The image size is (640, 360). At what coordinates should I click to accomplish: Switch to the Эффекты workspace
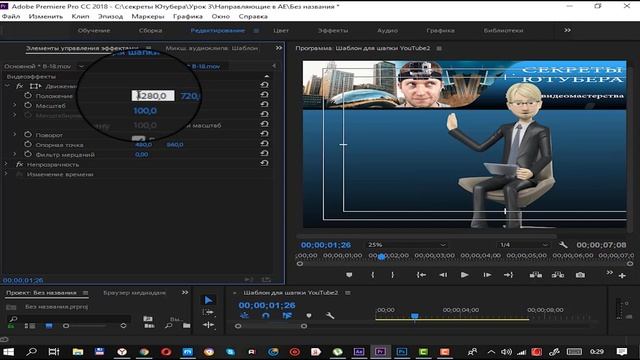[333, 30]
